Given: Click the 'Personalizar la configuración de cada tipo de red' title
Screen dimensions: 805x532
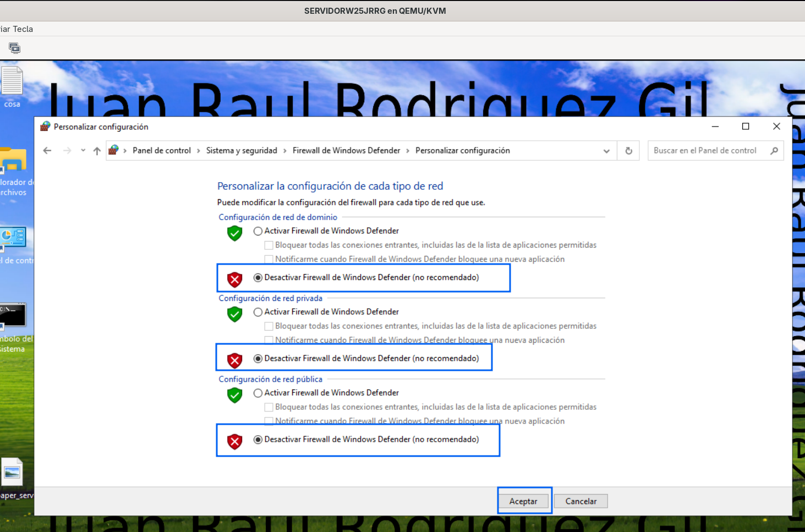Looking at the screenshot, I should (x=330, y=186).
